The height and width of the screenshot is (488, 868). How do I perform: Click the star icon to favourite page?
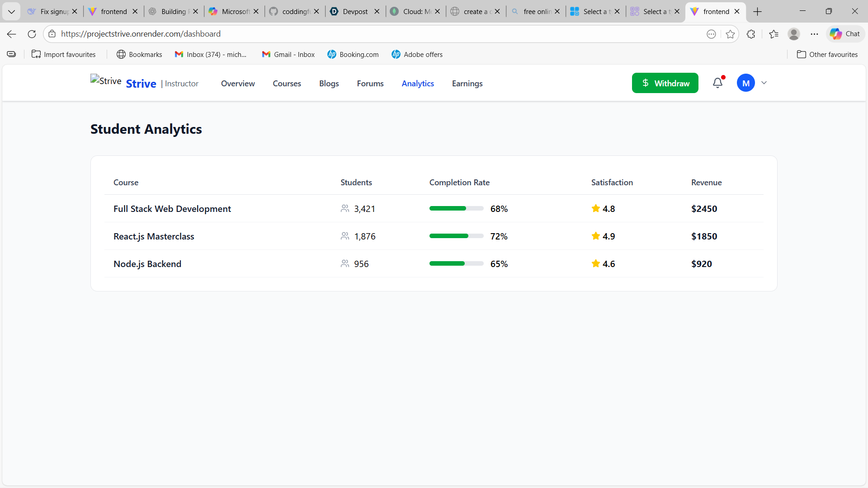pos(730,34)
